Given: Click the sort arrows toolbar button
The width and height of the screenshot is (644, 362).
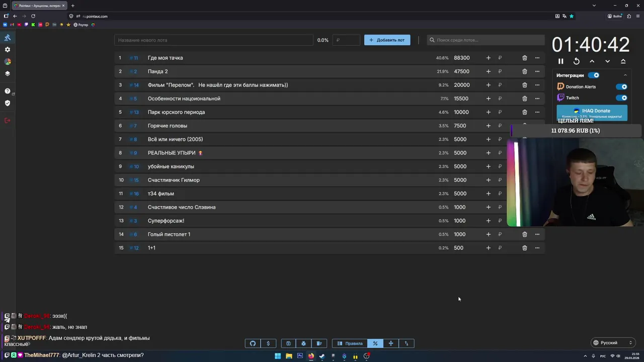Looking at the screenshot, I should pos(406,343).
